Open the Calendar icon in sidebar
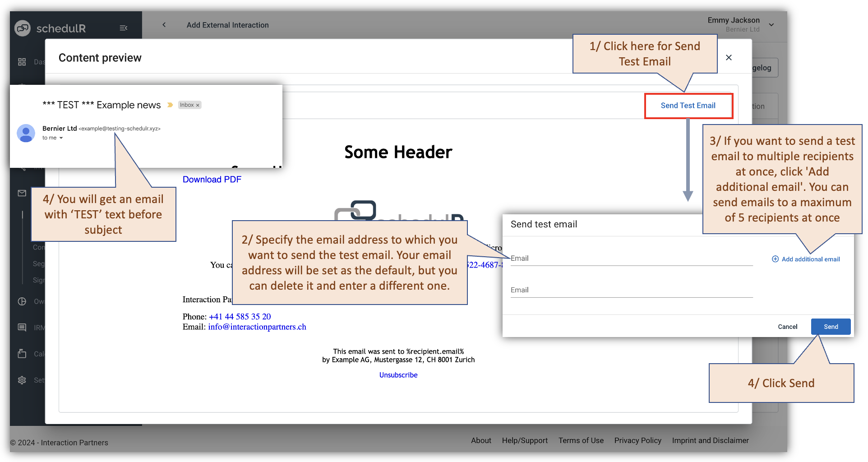This screenshot has height=462, width=868. (x=22, y=354)
